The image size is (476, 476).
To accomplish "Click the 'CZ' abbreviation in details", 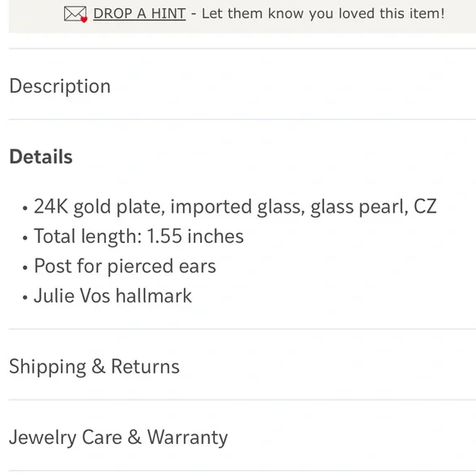I will pyautogui.click(x=425, y=207).
